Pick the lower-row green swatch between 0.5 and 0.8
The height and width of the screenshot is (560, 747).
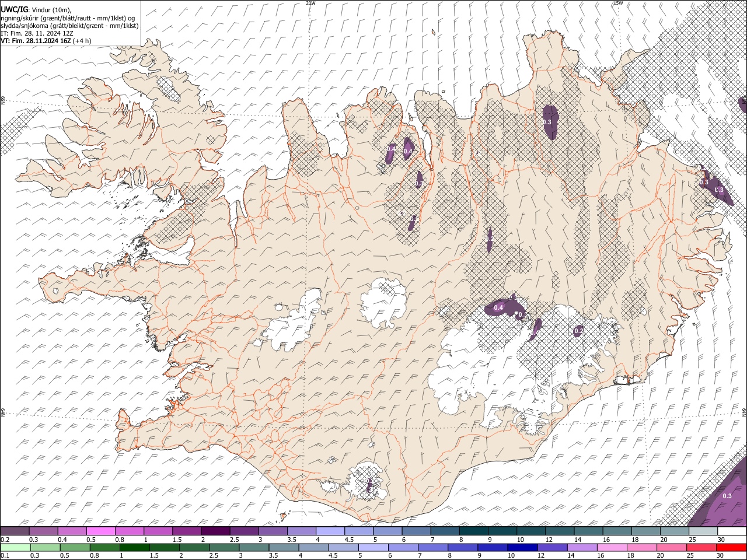[x=75, y=547]
